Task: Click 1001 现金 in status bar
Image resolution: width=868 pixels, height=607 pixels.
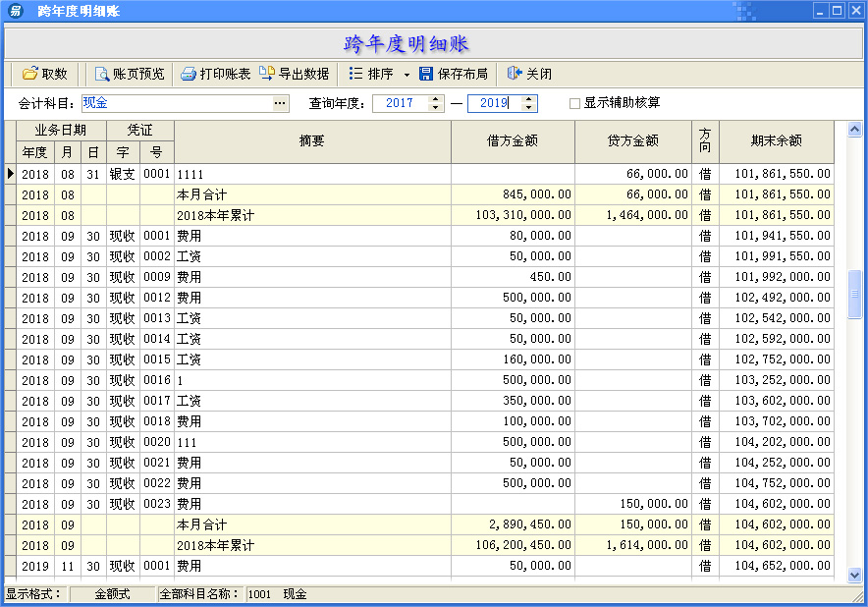Action: [x=277, y=594]
